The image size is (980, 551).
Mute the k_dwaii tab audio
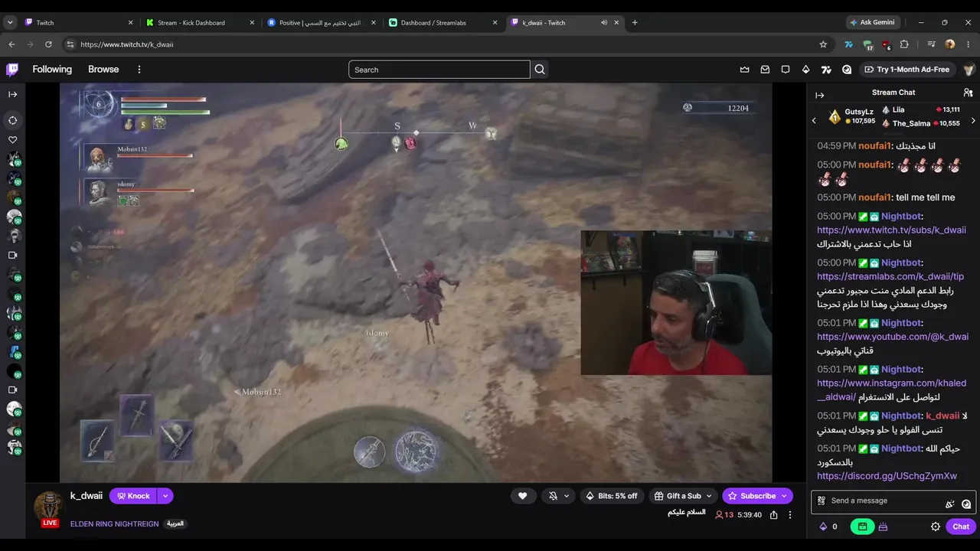pyautogui.click(x=604, y=23)
